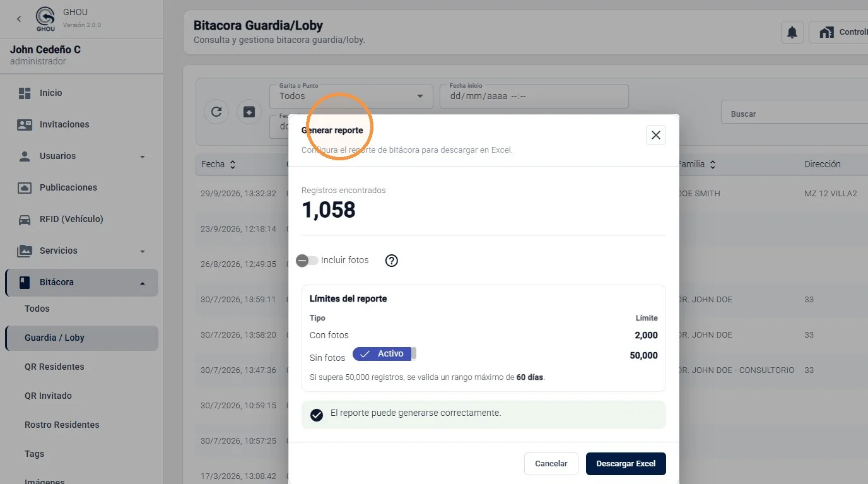Click the Descargar Excel button

626,464
